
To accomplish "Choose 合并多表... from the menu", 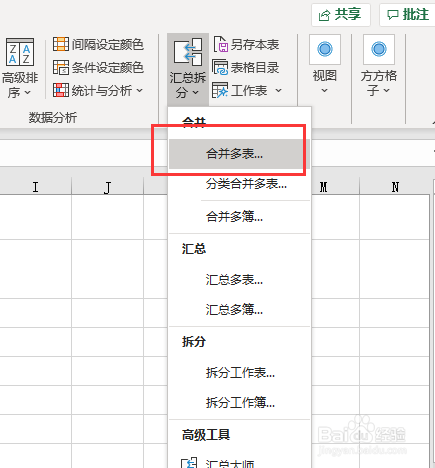I will coord(239,154).
